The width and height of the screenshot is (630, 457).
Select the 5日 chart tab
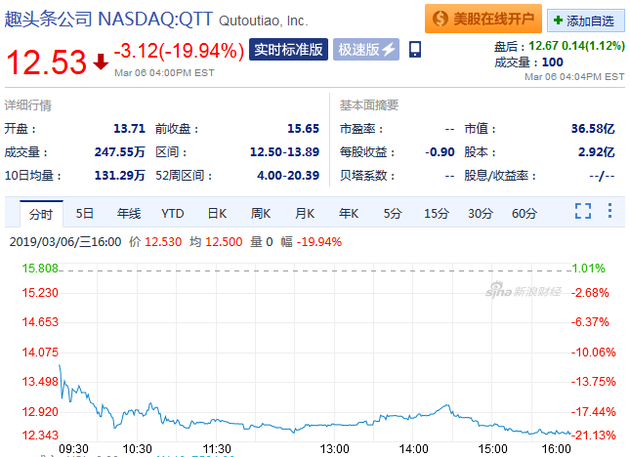[x=84, y=213]
